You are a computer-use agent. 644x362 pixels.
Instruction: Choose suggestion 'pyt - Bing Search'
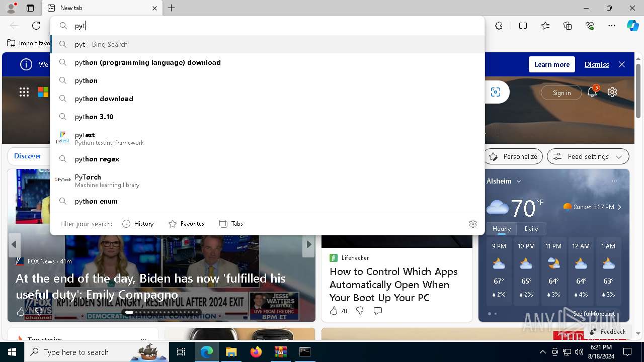click(x=268, y=44)
